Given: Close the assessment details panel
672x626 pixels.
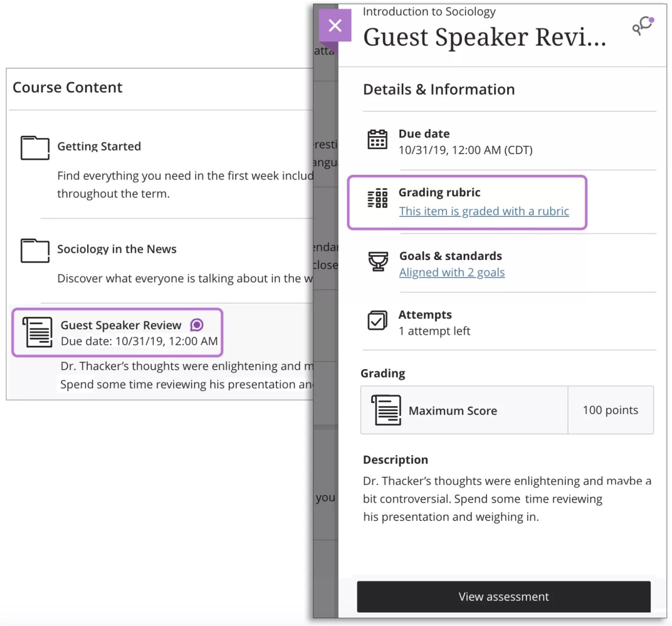Looking at the screenshot, I should click(x=335, y=25).
